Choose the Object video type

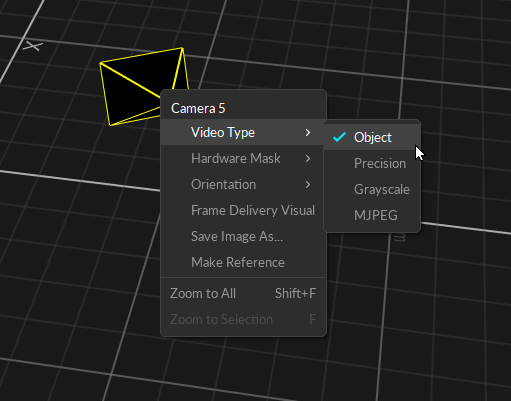[x=372, y=137]
